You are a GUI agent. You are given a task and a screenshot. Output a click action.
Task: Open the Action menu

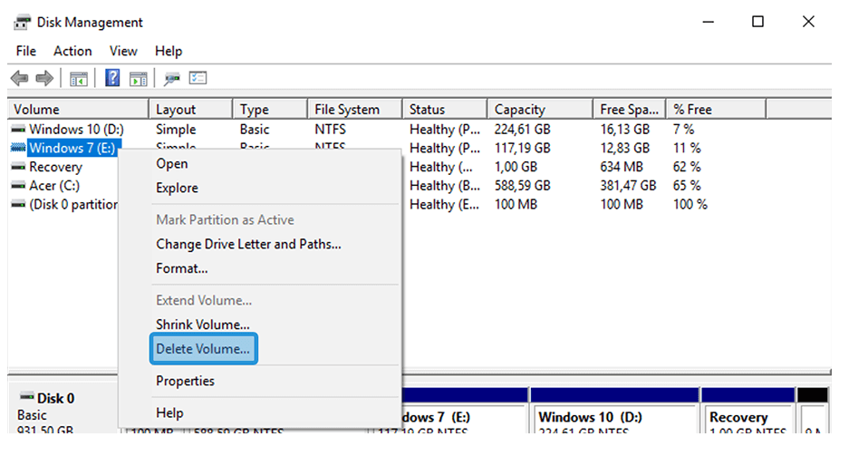click(72, 51)
